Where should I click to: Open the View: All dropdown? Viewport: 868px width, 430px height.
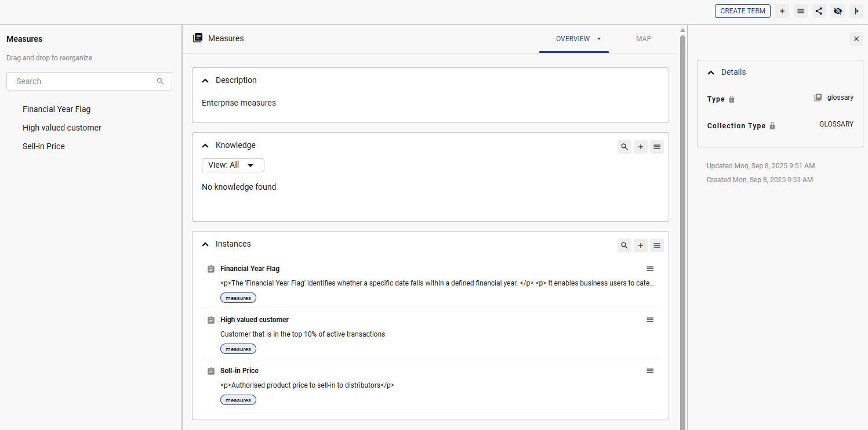point(233,165)
